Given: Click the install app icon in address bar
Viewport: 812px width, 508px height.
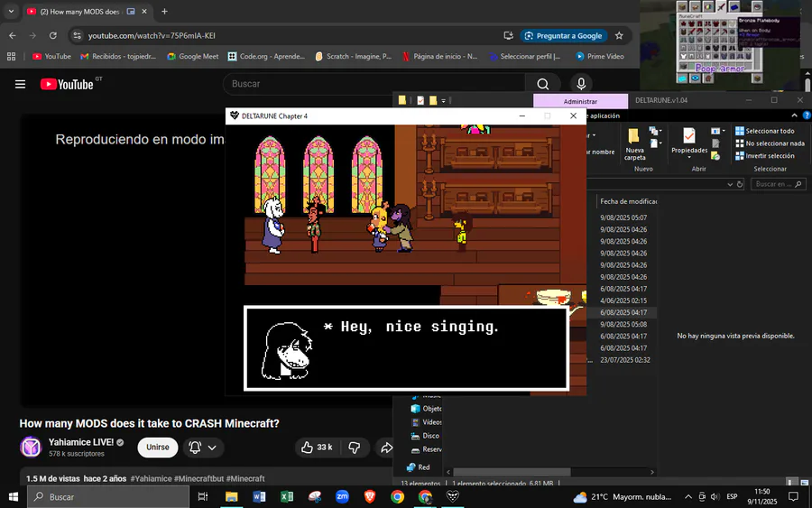Looking at the screenshot, I should [x=509, y=36].
